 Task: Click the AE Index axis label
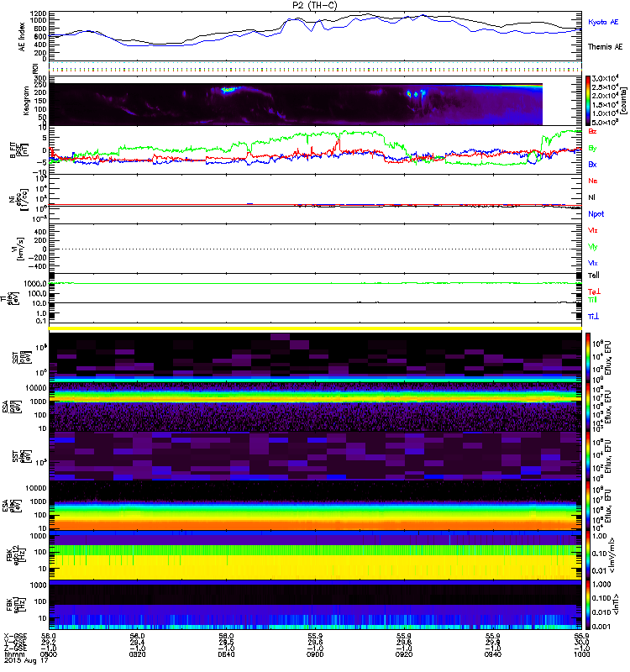click(x=22, y=37)
